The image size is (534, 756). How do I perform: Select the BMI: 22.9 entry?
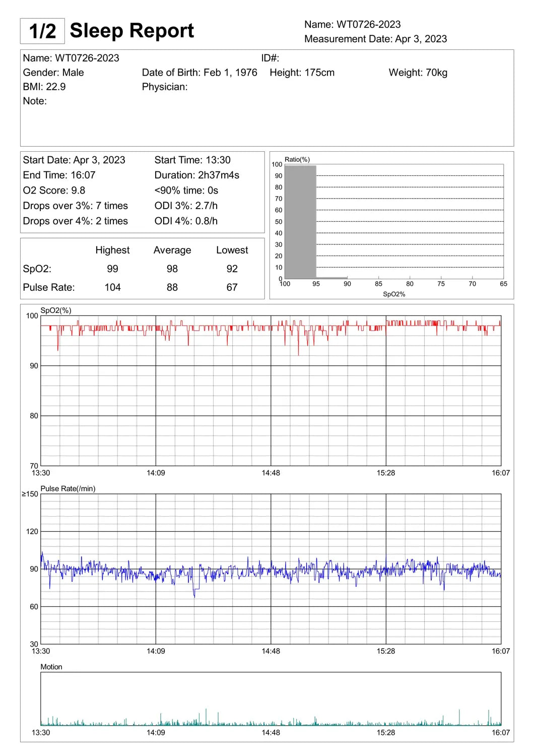[44, 87]
